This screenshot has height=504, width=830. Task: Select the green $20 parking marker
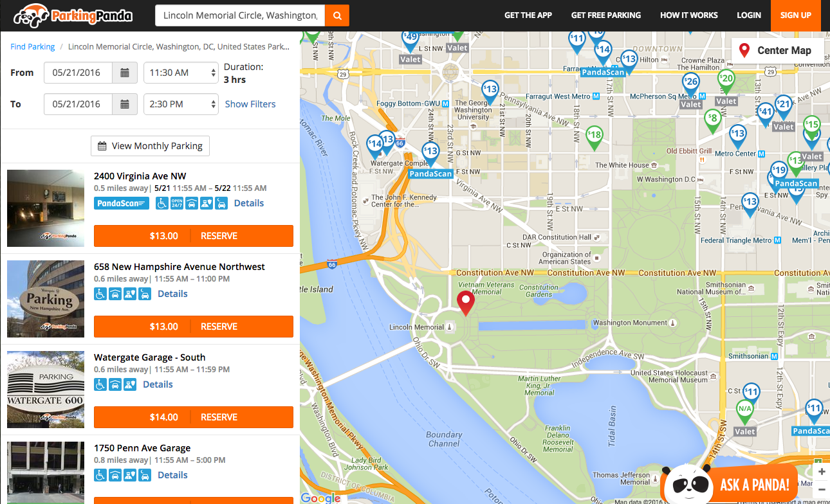point(726,81)
